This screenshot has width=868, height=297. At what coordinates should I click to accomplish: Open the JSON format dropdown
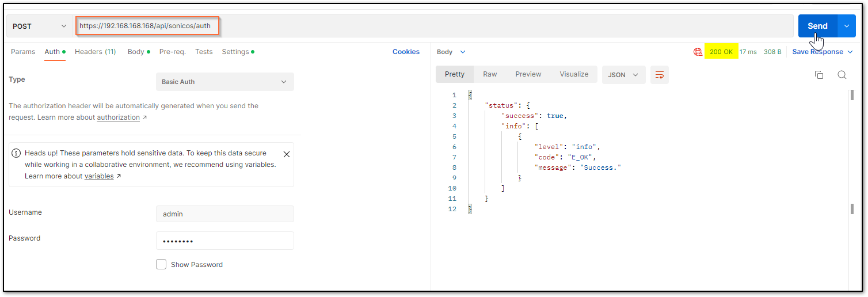[623, 75]
